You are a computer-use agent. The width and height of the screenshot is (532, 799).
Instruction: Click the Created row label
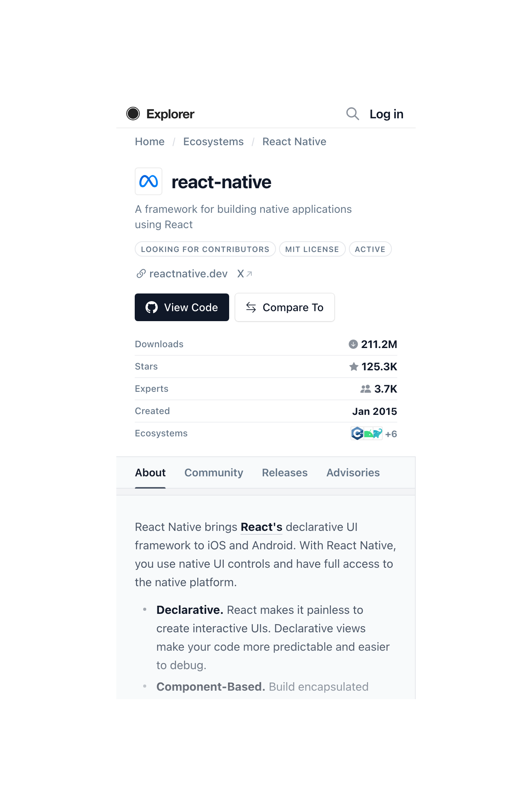coord(152,411)
